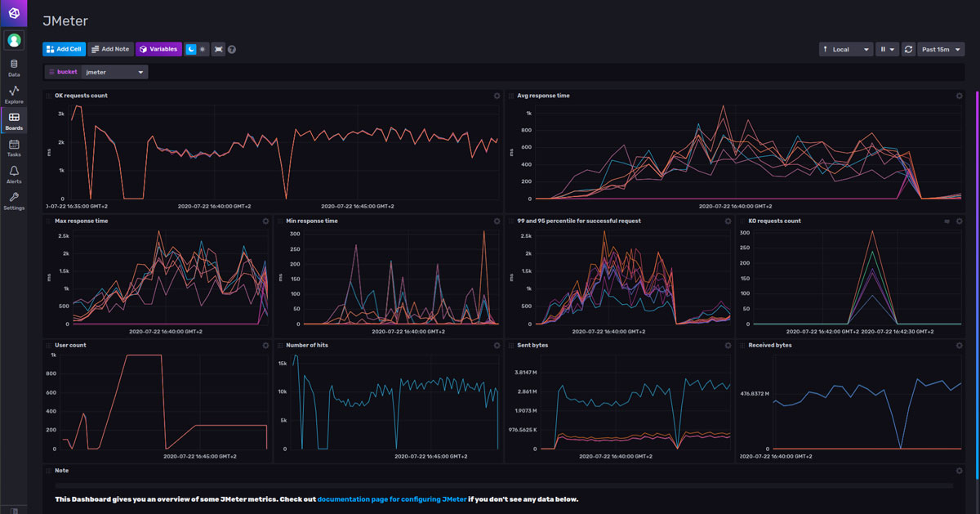
Task: Open the pause auto-refresh dropdown
Action: [887, 49]
